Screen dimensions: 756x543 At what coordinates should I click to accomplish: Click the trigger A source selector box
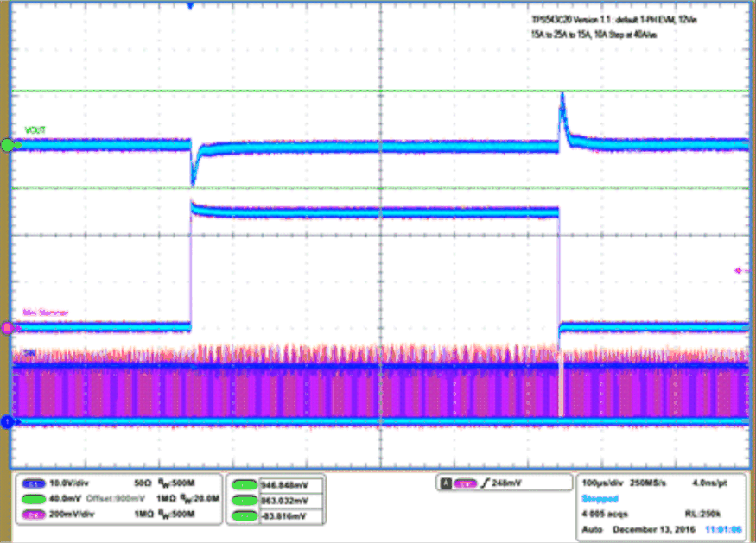(448, 482)
